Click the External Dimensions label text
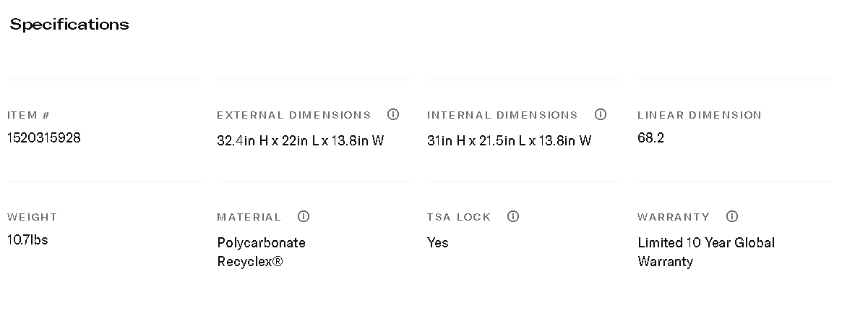The image size is (868, 311). [293, 115]
